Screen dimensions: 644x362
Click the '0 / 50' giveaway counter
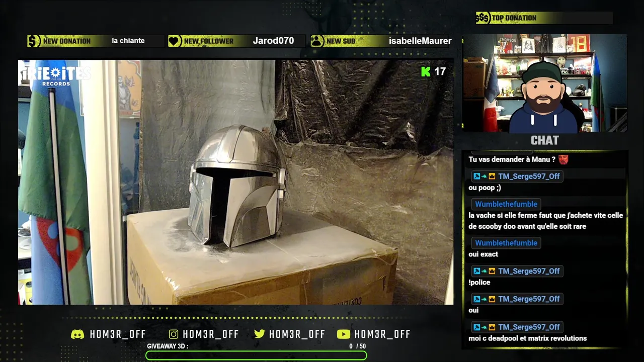click(x=358, y=346)
